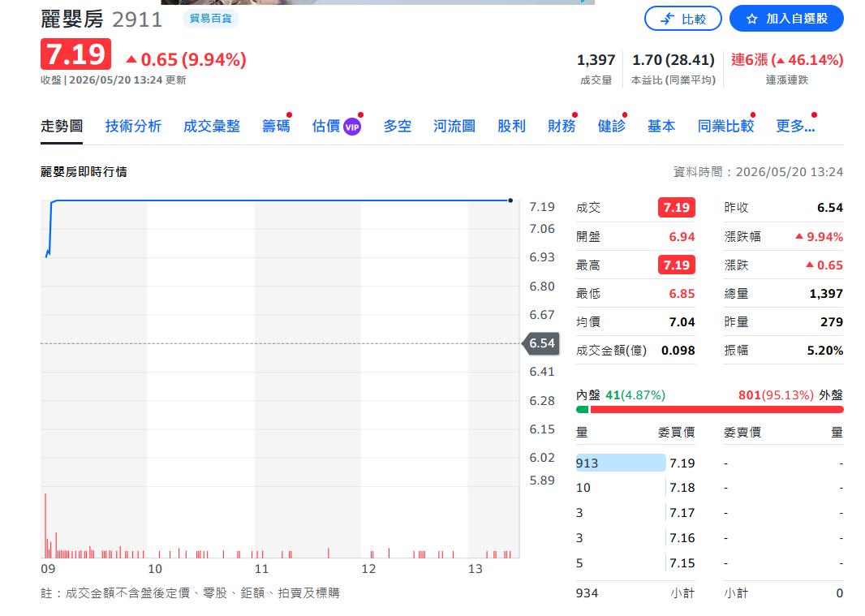
Task: Switch to the 同業比較 tab
Action: (725, 127)
